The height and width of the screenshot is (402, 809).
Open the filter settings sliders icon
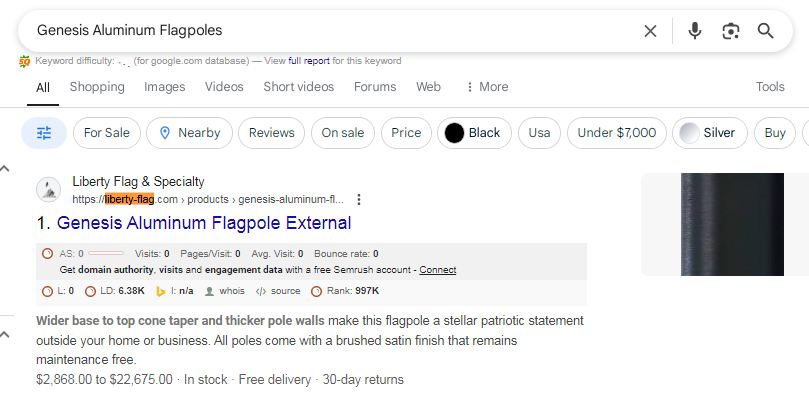[44, 133]
